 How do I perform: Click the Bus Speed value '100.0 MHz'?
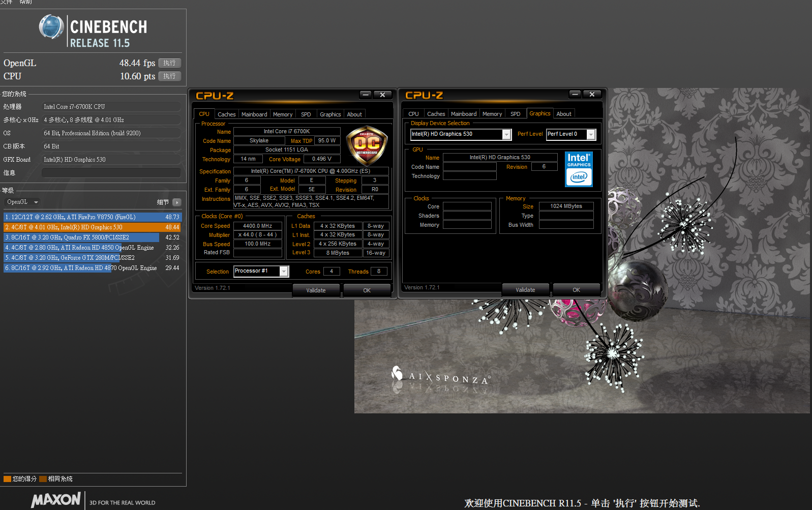pyautogui.click(x=258, y=244)
